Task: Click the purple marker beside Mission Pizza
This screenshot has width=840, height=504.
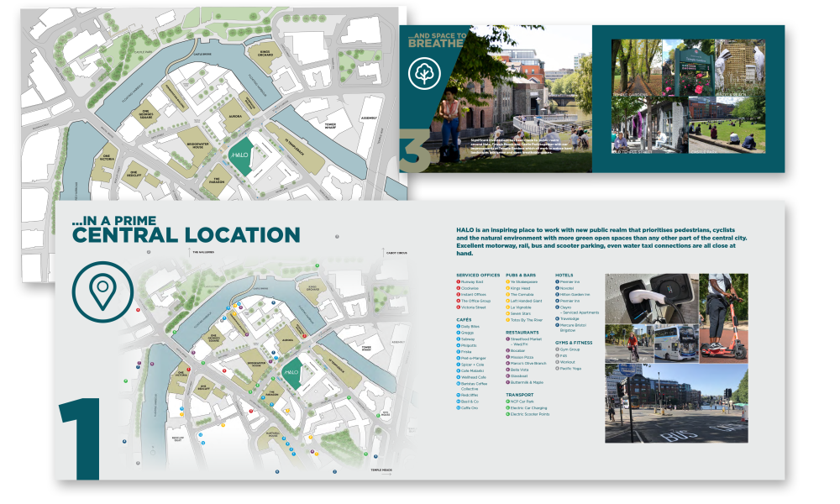Action: [508, 356]
